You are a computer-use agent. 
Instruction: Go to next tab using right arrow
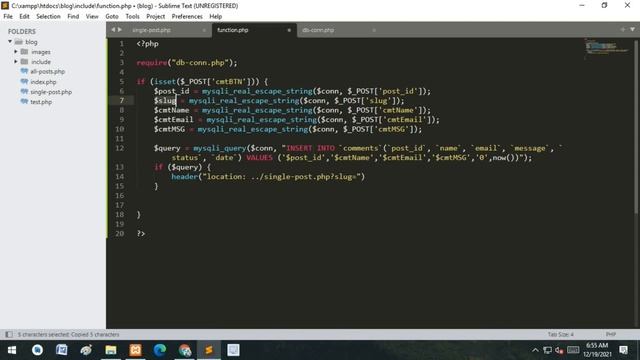120,30
